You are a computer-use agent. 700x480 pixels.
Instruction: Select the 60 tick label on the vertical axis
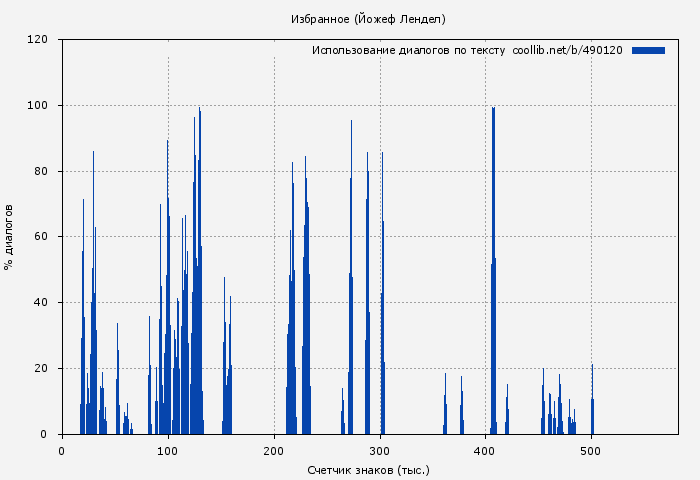[41, 237]
